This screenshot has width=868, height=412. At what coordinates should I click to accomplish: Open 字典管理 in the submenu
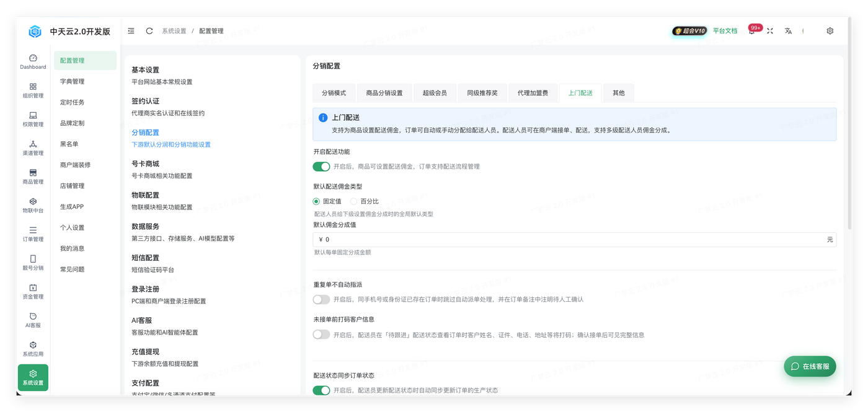(85, 81)
